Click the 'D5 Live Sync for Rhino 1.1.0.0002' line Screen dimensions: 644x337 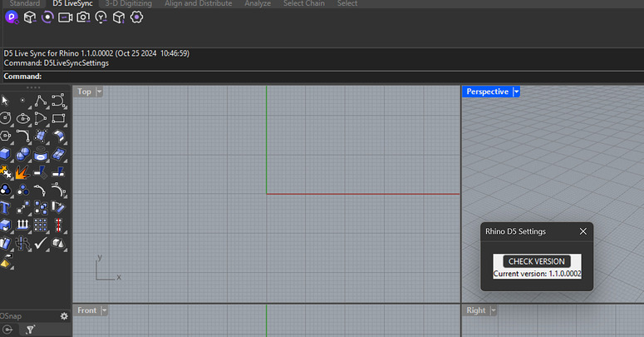96,53
